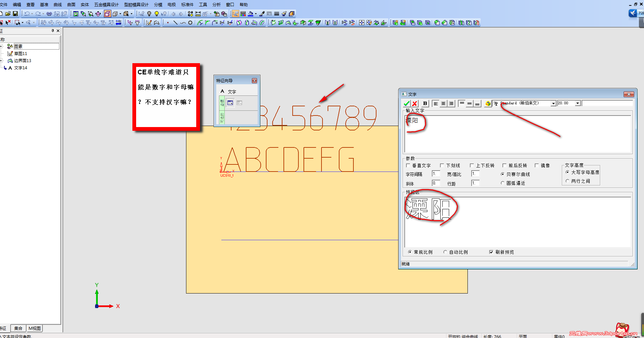Select the spline curve tool
Screen dimensions: 644x338
183,23
